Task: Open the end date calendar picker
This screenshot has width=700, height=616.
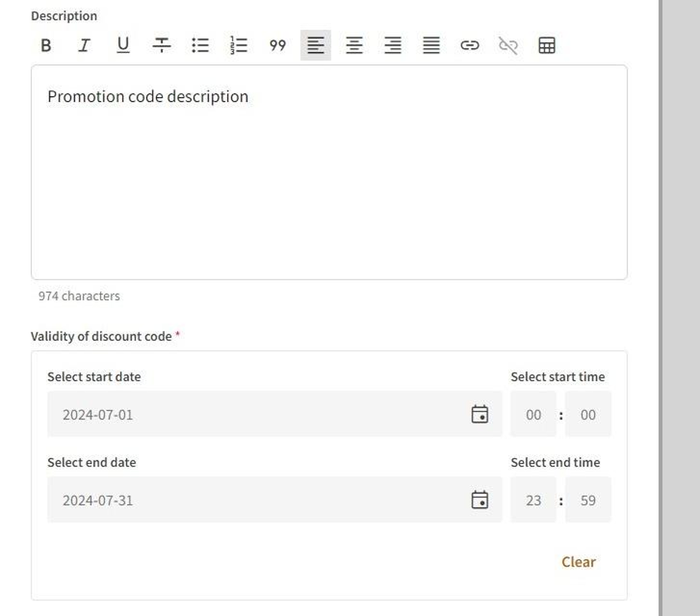Action: tap(479, 500)
